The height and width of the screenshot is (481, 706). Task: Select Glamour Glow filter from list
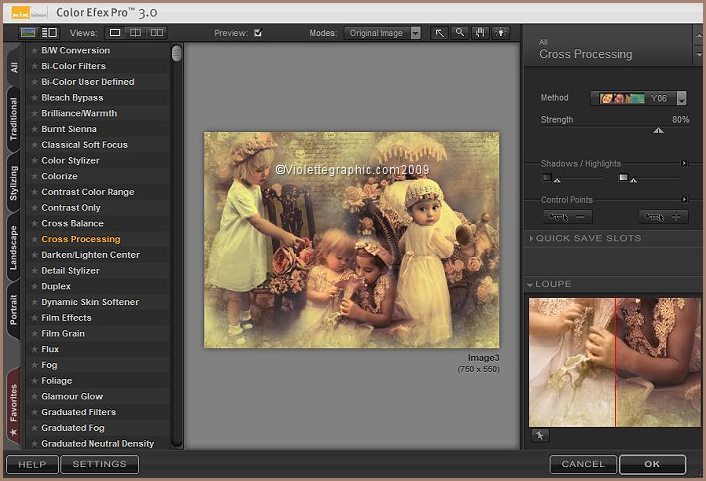point(72,397)
